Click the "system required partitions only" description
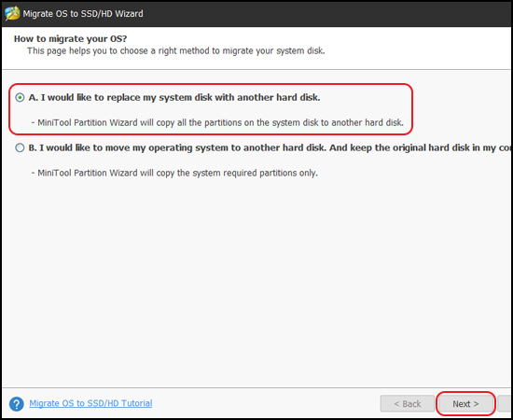The height and width of the screenshot is (420, 513). [x=174, y=173]
